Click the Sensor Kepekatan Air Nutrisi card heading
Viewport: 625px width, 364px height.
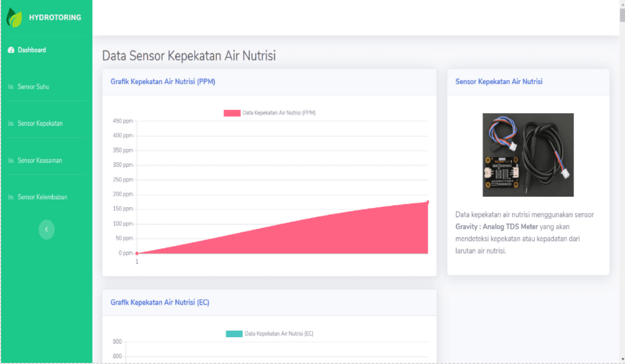(x=499, y=82)
